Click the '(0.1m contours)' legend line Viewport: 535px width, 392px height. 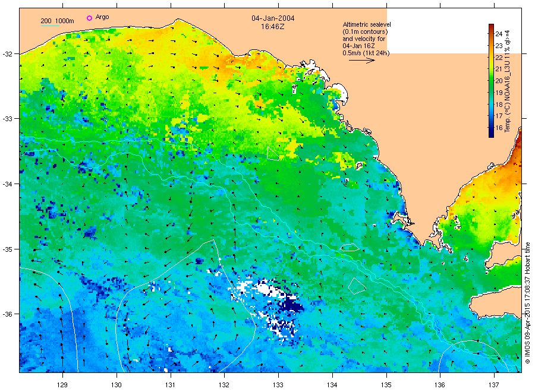pos(365,31)
